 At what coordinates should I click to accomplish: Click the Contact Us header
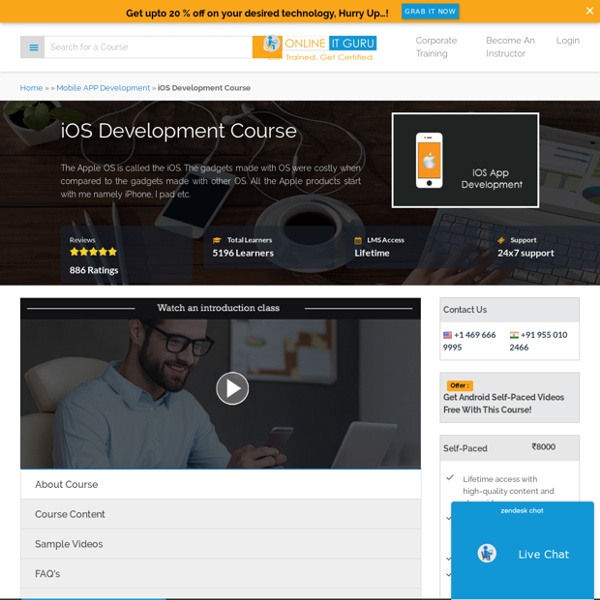tap(509, 310)
